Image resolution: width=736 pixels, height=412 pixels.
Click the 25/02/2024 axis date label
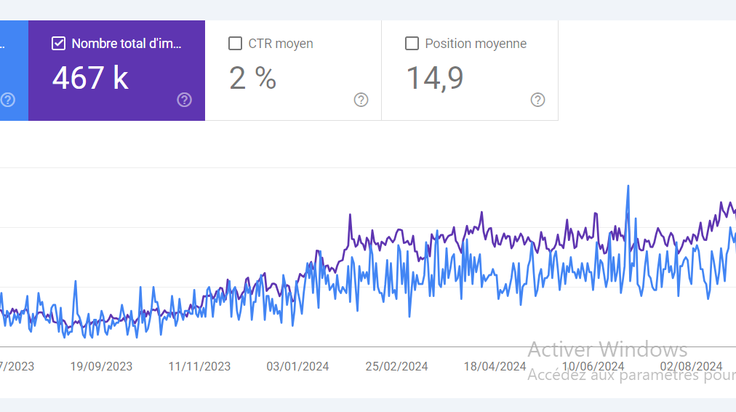click(x=397, y=366)
